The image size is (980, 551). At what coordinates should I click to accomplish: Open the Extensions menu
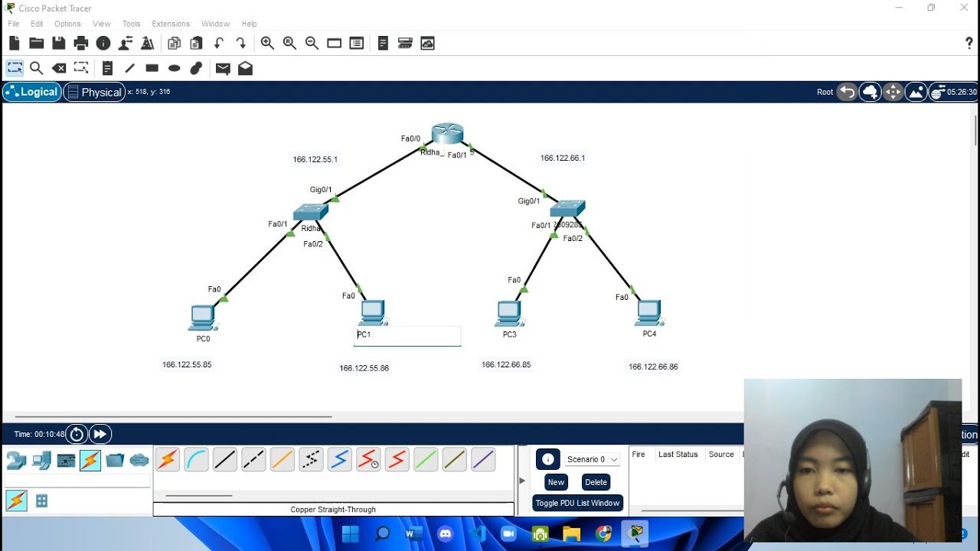(x=171, y=24)
